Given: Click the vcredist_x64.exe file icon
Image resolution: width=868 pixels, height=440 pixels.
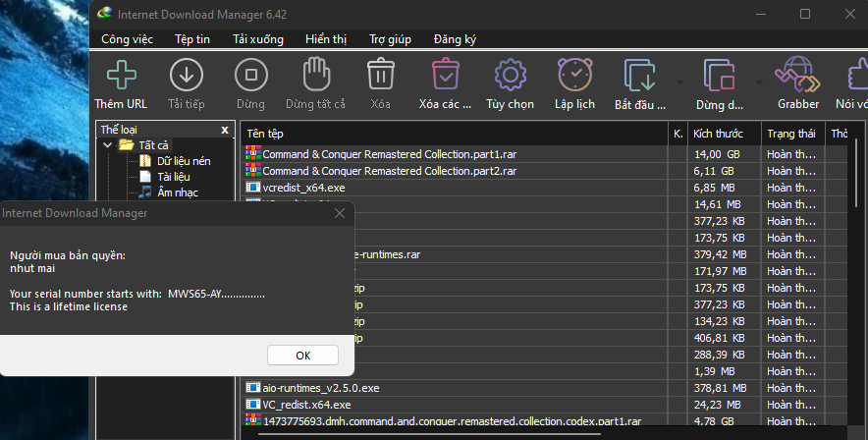Looking at the screenshot, I should 253,188.
